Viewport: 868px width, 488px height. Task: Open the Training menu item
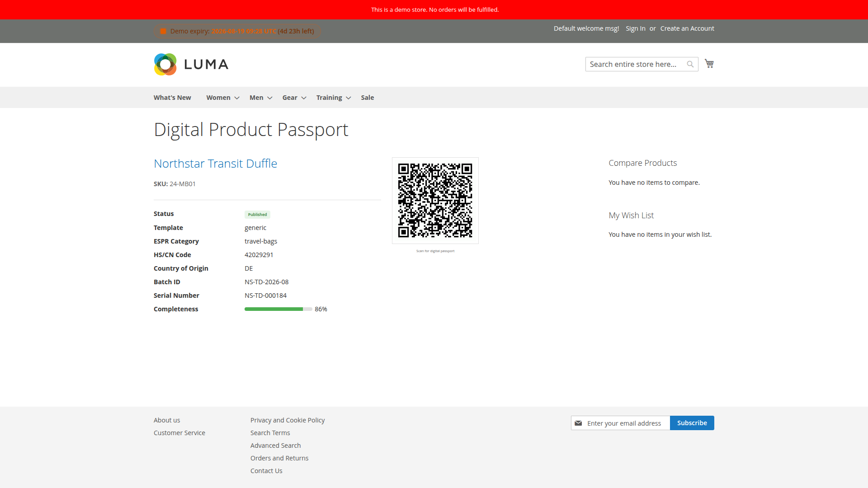[329, 98]
